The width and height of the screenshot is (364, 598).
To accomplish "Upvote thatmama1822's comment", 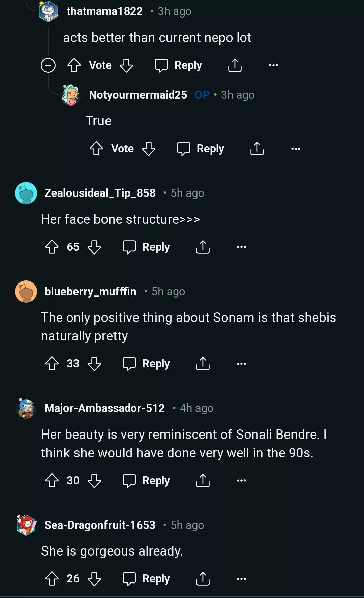I will (74, 65).
